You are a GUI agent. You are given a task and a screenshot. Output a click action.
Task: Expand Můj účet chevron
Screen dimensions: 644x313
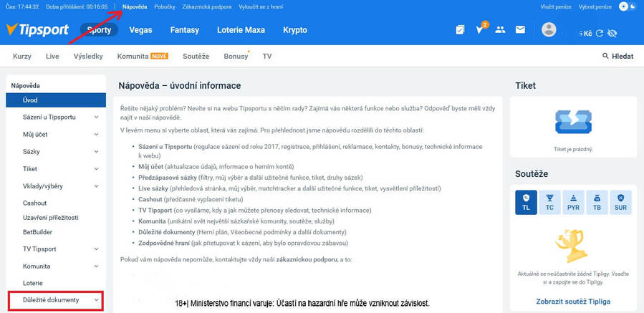[x=96, y=135]
